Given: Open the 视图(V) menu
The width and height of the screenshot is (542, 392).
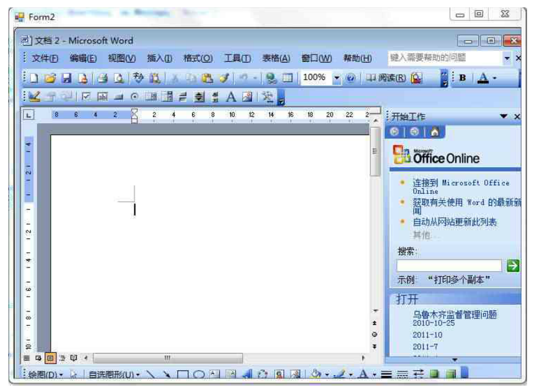Looking at the screenshot, I should pyautogui.click(x=122, y=58).
